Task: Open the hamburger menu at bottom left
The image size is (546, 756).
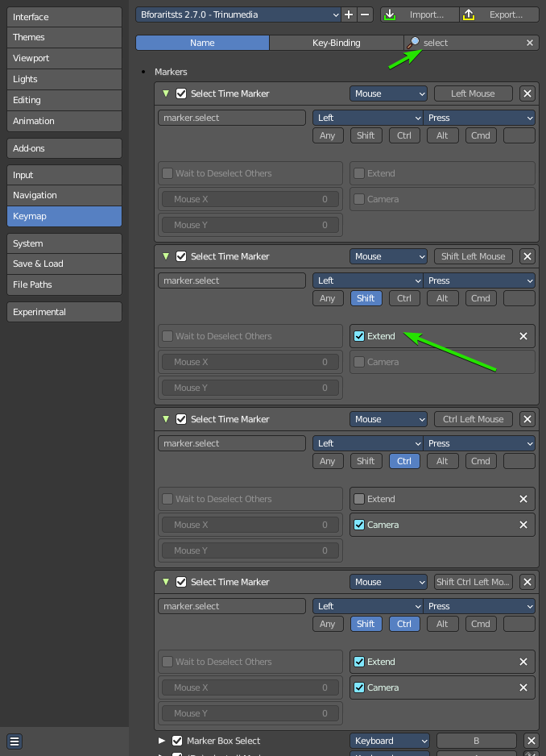Action: [14, 741]
